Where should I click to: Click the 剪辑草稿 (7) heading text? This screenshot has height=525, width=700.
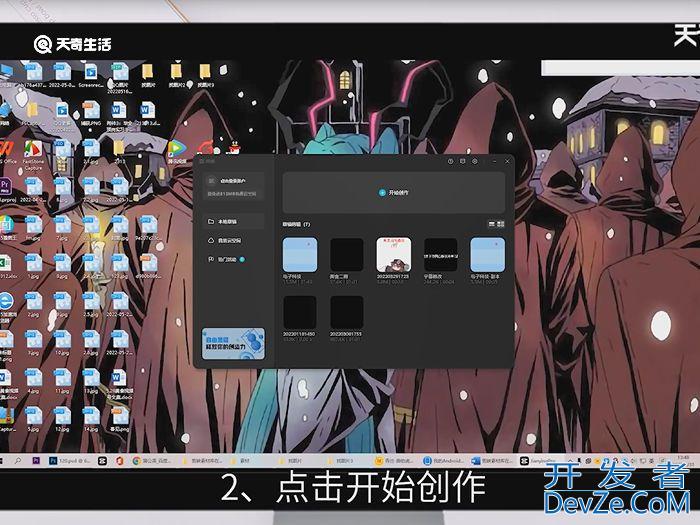[296, 224]
